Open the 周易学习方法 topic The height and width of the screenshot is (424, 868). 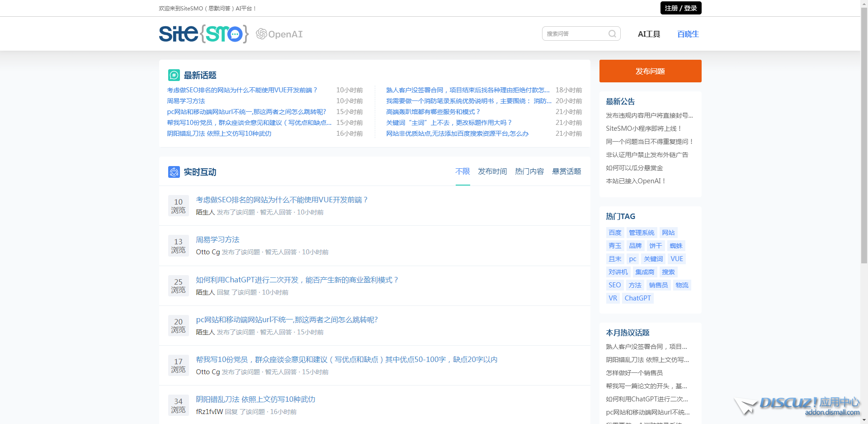pyautogui.click(x=217, y=239)
